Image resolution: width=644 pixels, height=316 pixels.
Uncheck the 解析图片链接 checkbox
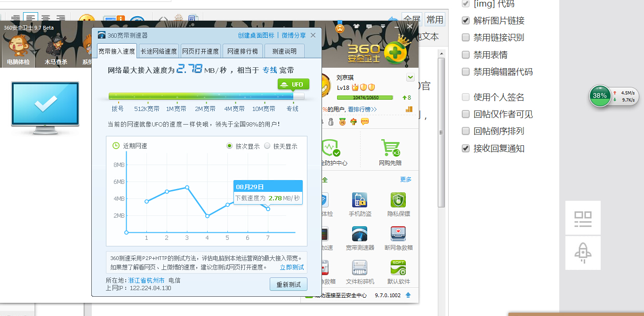click(x=466, y=21)
